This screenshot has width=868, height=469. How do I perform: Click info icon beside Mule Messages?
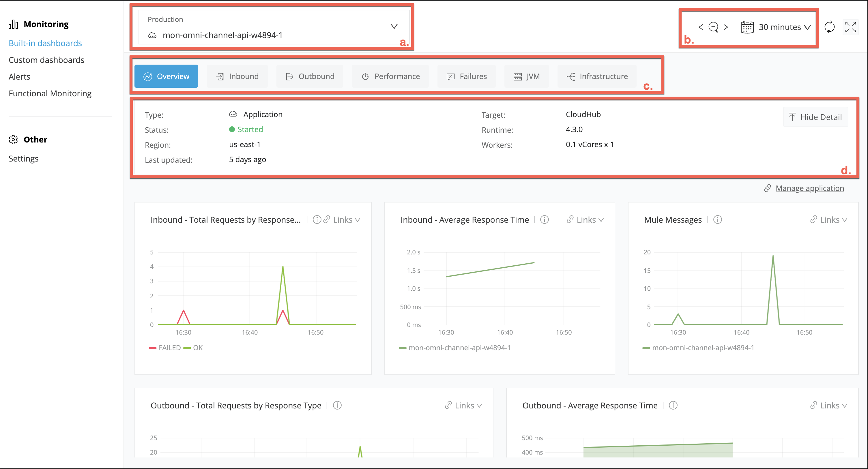717,220
